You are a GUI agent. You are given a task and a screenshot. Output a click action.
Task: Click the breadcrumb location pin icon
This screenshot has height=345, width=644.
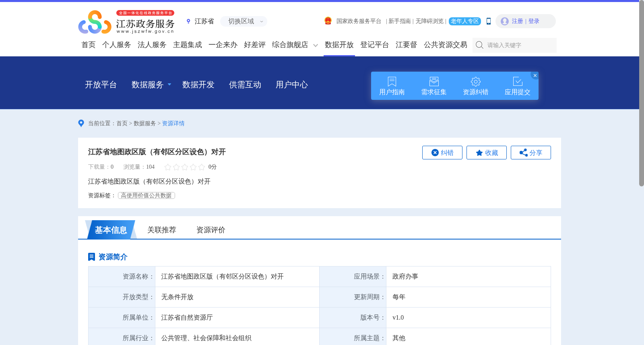(81, 123)
